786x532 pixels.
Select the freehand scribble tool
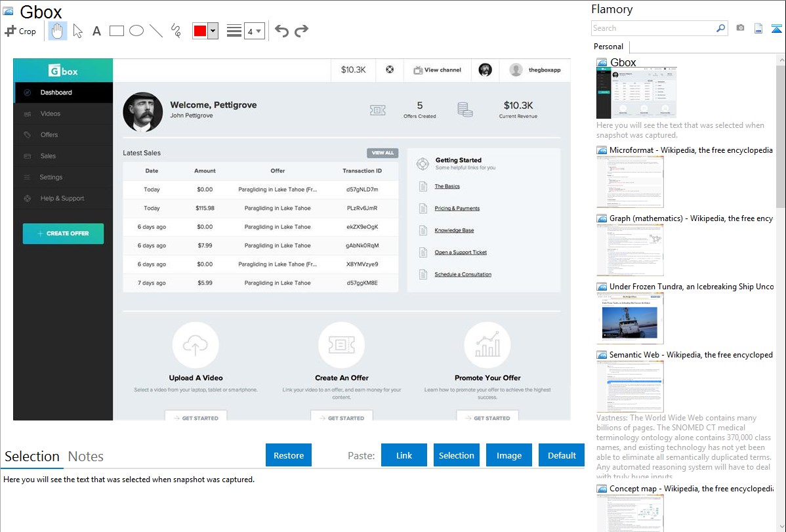176,31
